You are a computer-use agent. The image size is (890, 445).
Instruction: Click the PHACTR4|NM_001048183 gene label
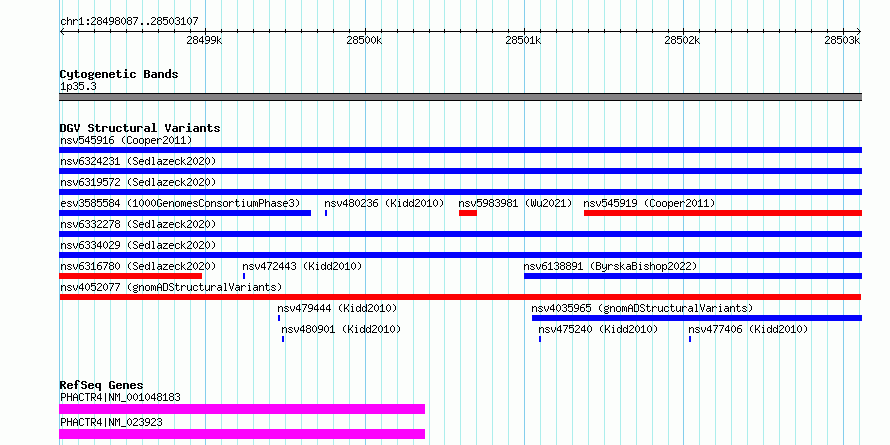point(120,397)
